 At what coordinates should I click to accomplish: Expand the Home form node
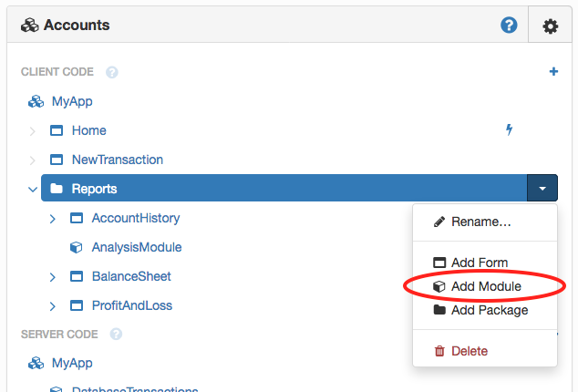33,130
